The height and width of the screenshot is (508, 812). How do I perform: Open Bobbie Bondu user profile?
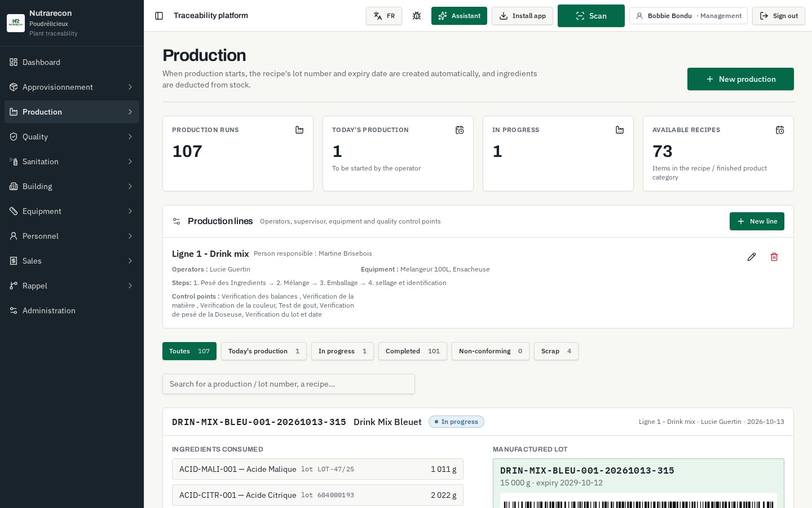coord(689,16)
